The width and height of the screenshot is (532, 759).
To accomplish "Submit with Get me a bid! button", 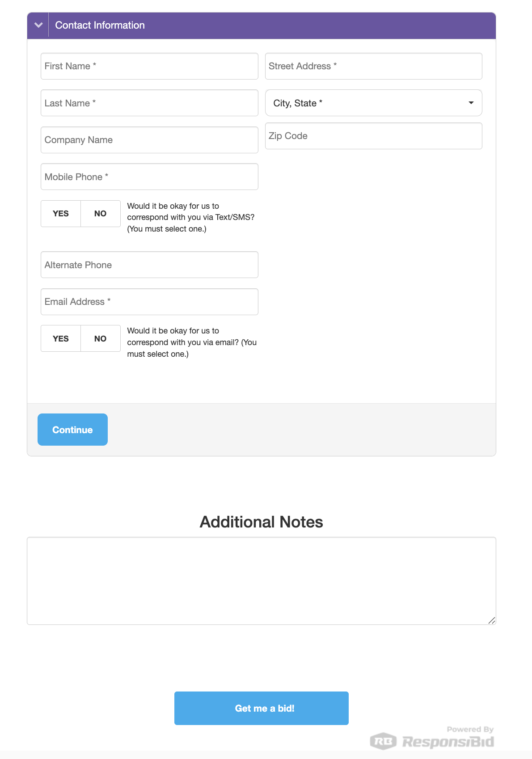I will 262,708.
